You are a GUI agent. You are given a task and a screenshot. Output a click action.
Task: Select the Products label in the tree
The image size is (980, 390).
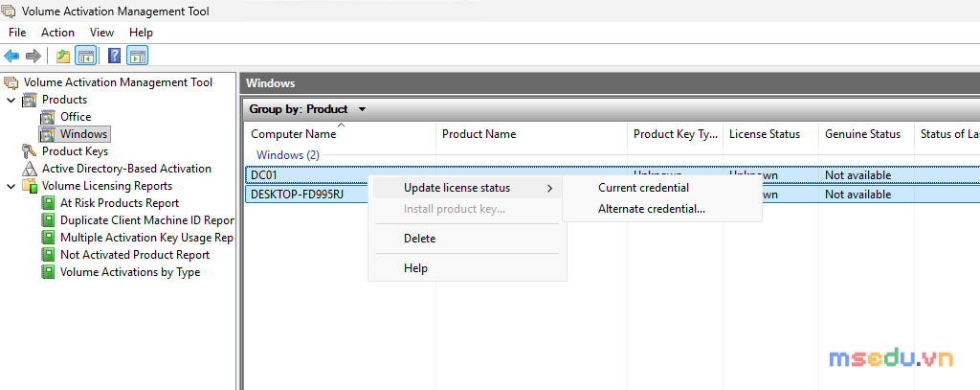pos(64,100)
